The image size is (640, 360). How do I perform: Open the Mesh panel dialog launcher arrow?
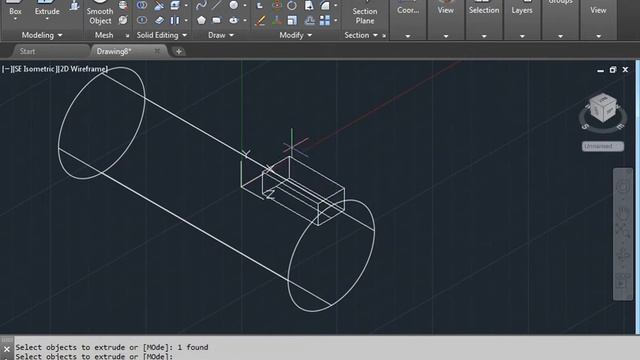tap(127, 36)
